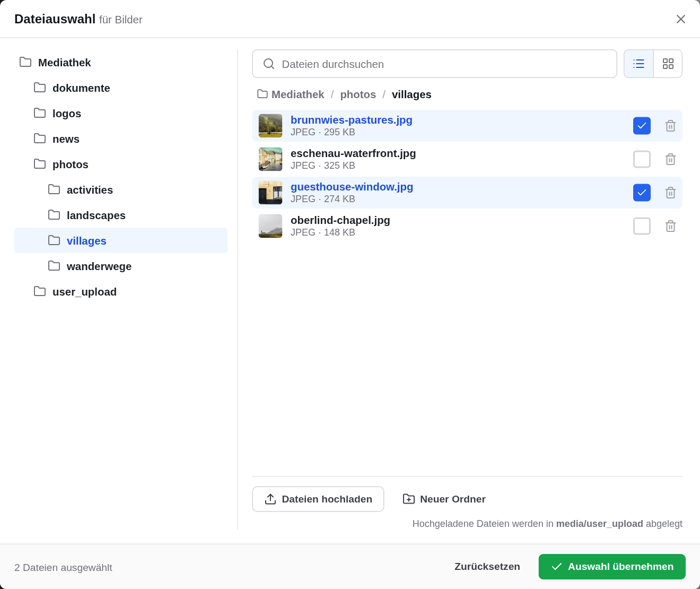Open activities subfolder
Viewport: 700px width, 589px height.
tap(121, 190)
